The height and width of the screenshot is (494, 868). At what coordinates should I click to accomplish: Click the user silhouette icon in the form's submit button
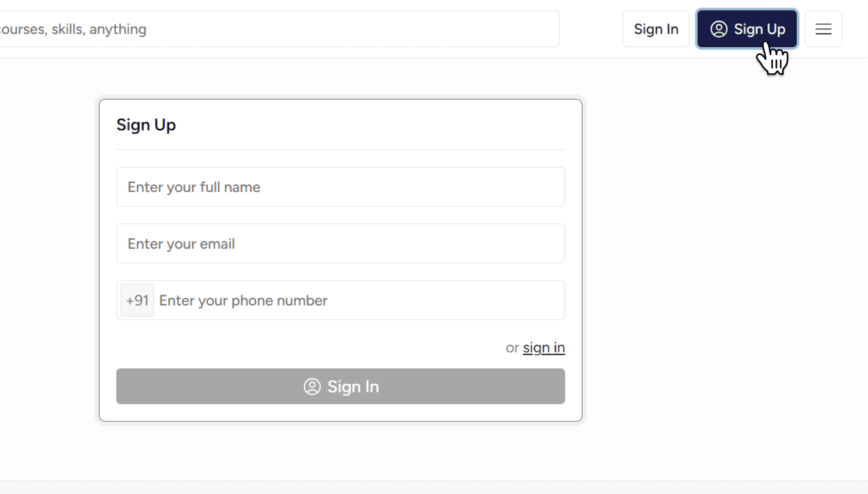312,387
